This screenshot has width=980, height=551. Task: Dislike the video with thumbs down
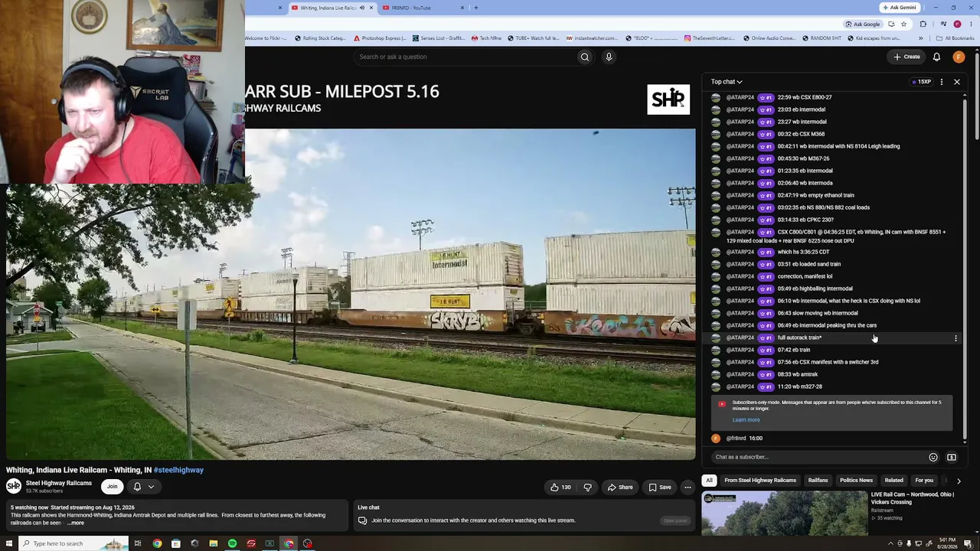(x=588, y=487)
